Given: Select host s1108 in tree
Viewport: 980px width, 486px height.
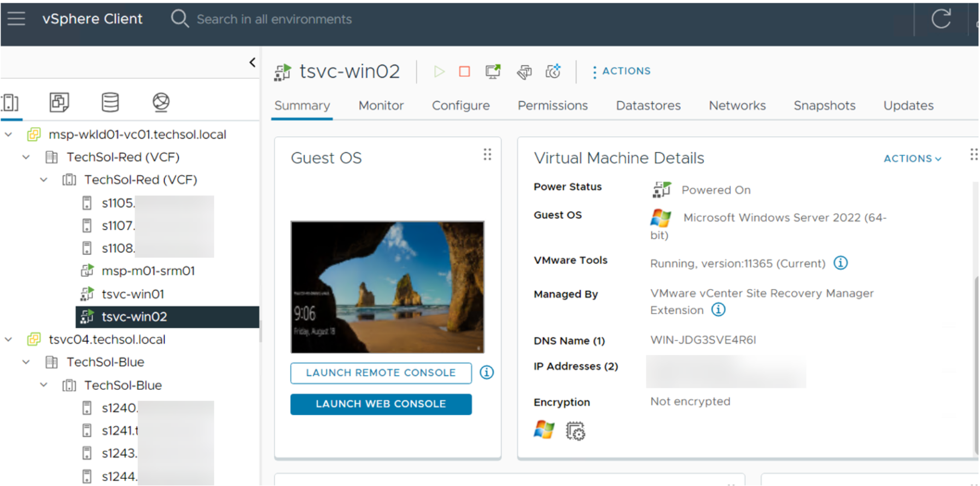Looking at the screenshot, I should click(x=117, y=248).
